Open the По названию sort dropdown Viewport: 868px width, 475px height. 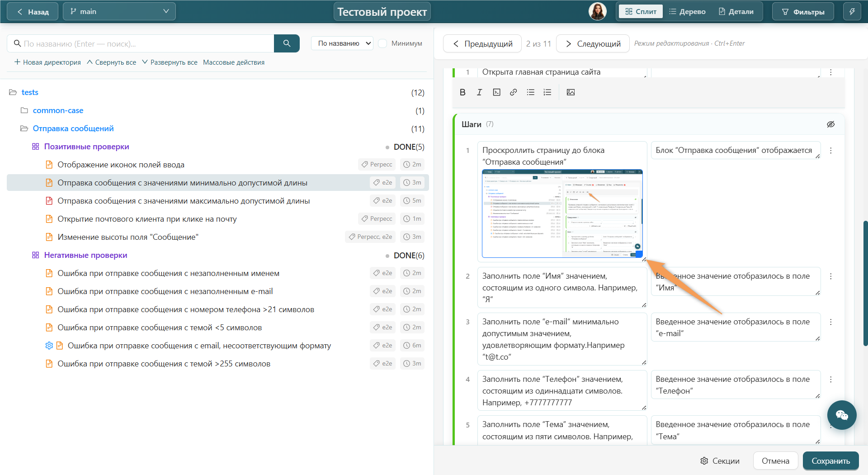(x=342, y=43)
